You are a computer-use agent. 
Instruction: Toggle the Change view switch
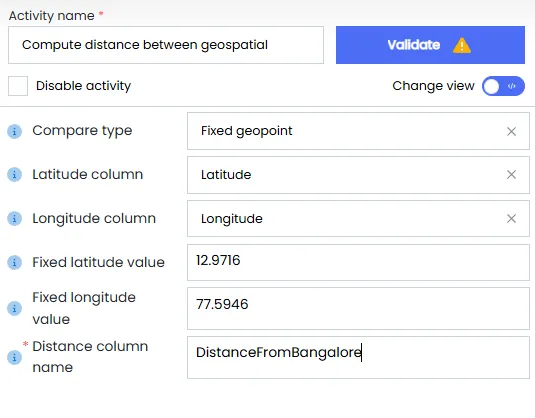pos(503,86)
